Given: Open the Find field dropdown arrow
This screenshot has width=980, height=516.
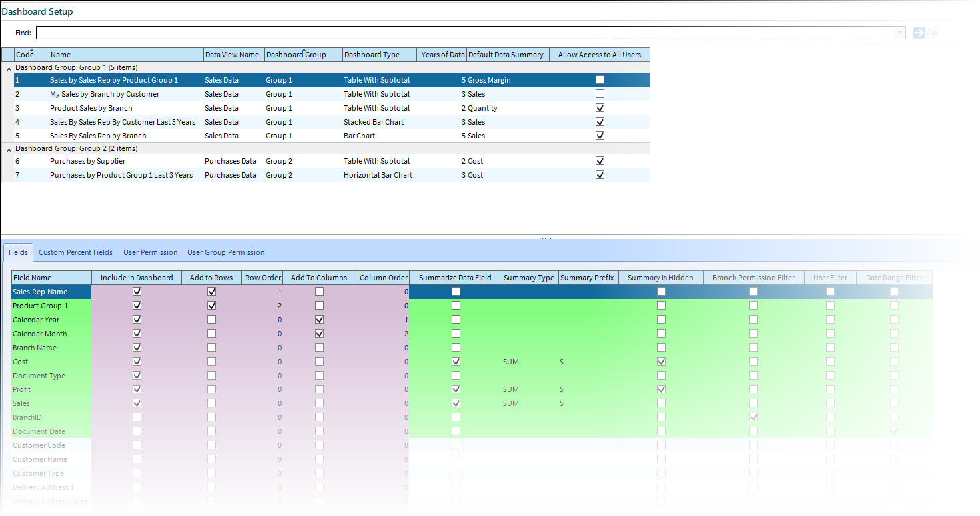Looking at the screenshot, I should tap(900, 33).
